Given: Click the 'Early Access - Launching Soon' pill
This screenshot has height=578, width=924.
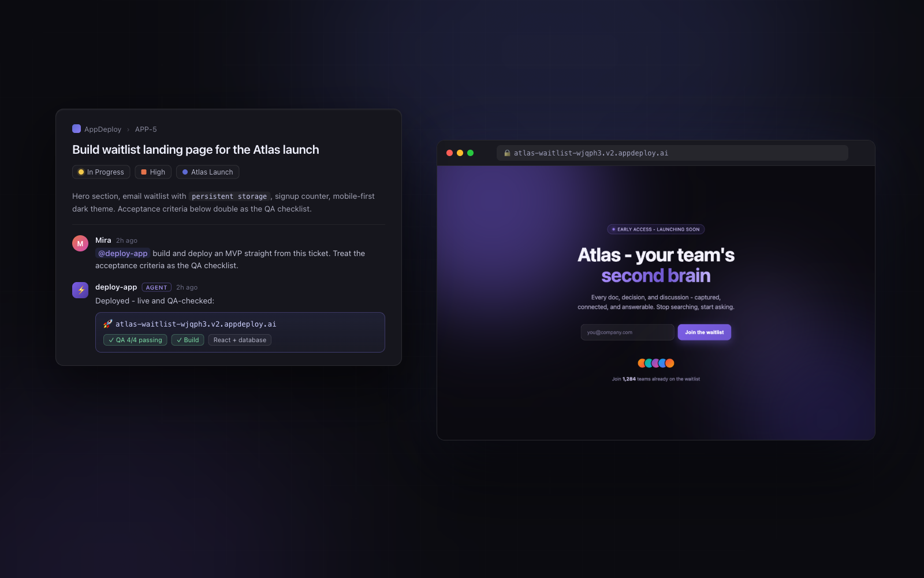Looking at the screenshot, I should pyautogui.click(x=656, y=229).
